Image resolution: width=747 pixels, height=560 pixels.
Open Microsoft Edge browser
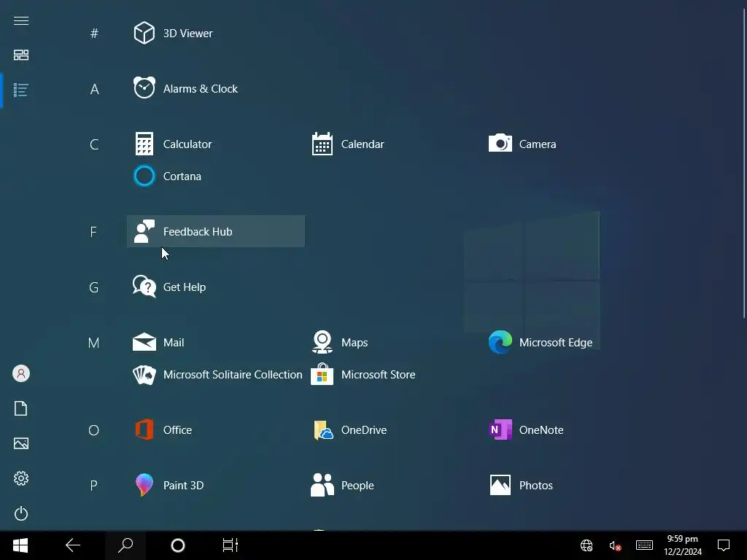572,343
